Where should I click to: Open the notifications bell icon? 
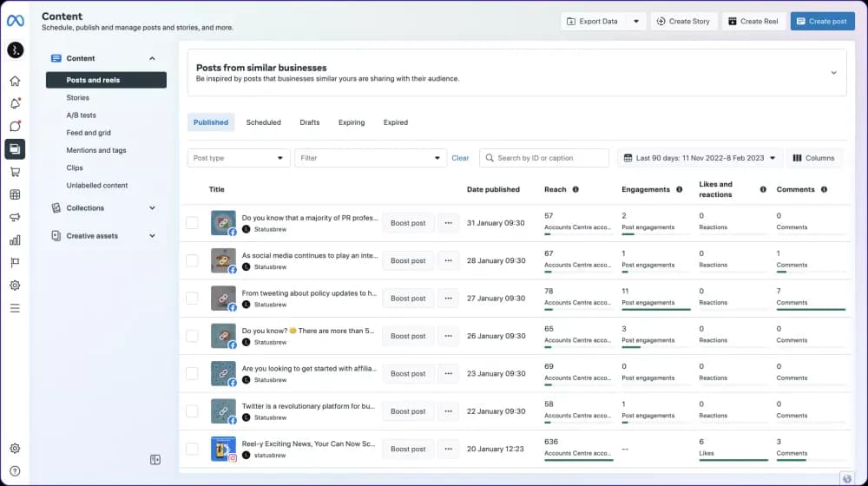click(15, 104)
